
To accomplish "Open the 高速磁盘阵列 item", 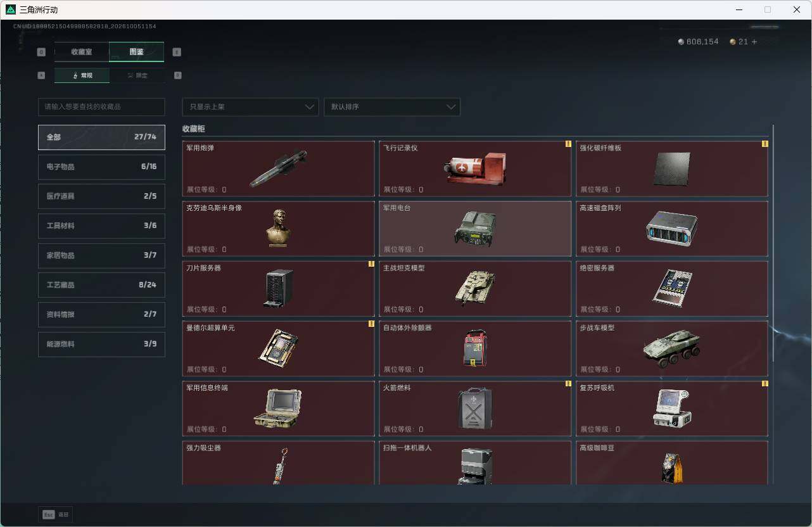I will tap(672, 229).
